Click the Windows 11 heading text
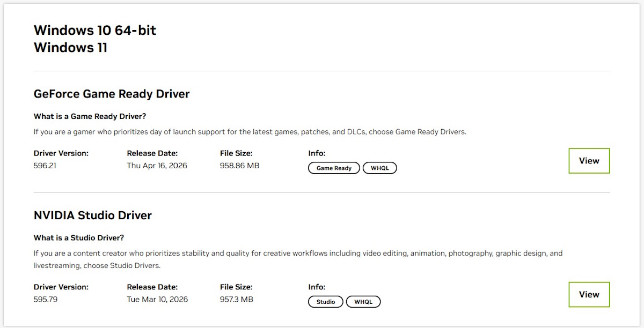 pyautogui.click(x=70, y=48)
